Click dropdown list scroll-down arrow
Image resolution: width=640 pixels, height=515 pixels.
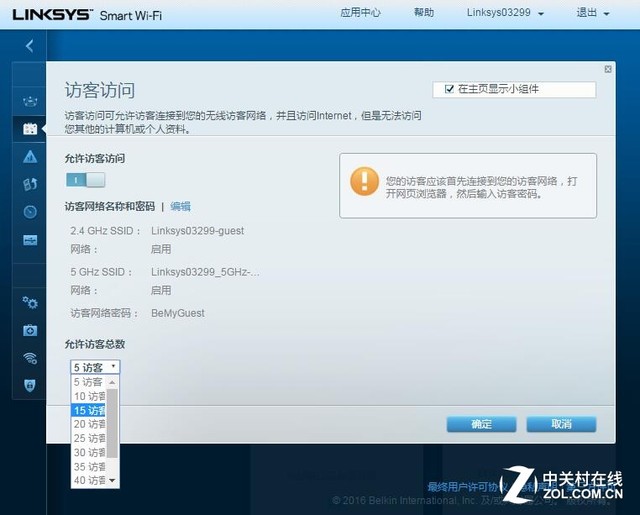[x=112, y=480]
